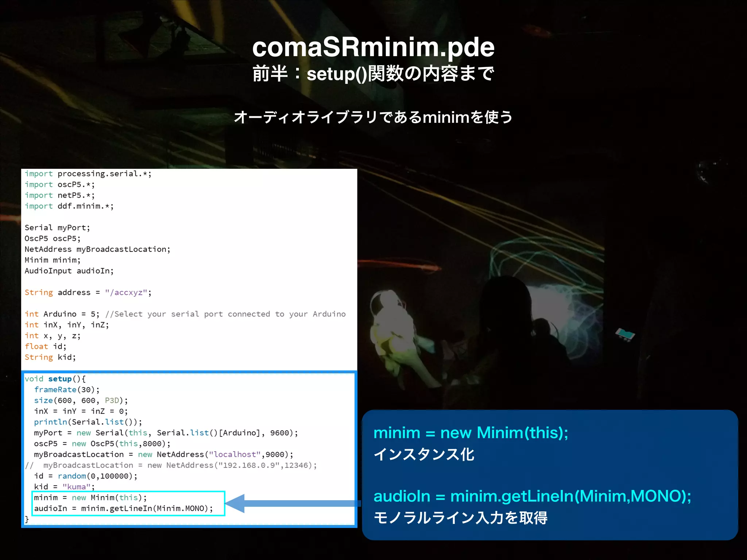Click the line 'import ddf.minim.*;'
This screenshot has width=747, height=560.
[69, 206]
